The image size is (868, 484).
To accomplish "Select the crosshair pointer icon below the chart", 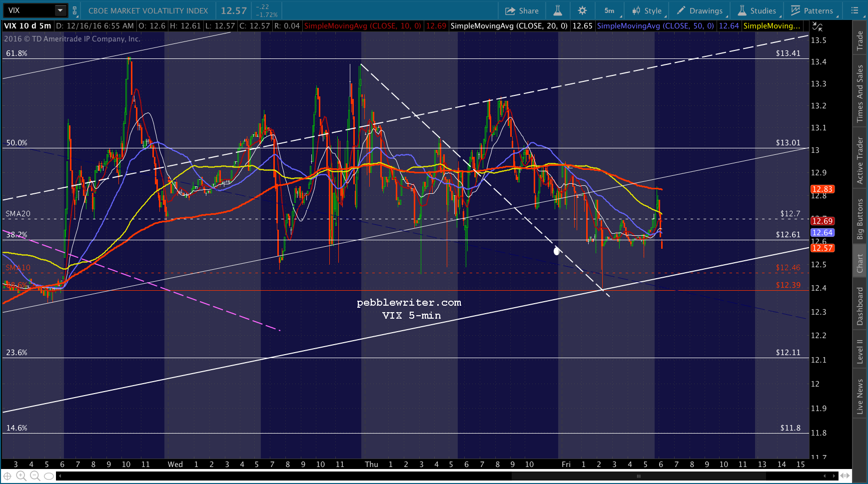I will tap(7, 476).
